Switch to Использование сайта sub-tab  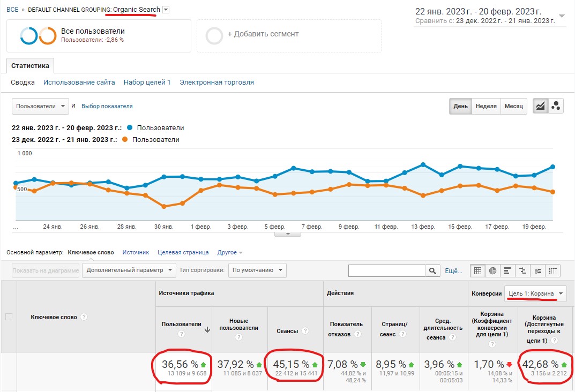coord(79,82)
